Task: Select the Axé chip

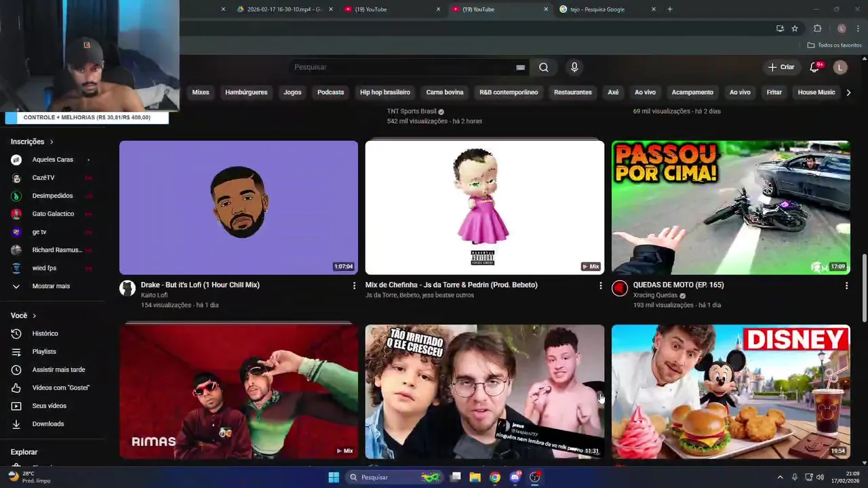Action: tap(613, 92)
